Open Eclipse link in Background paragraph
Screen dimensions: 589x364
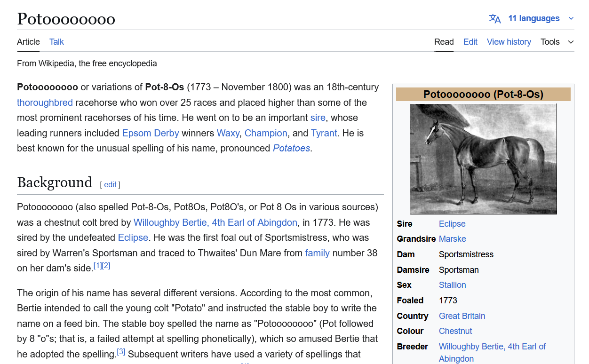coord(133,237)
